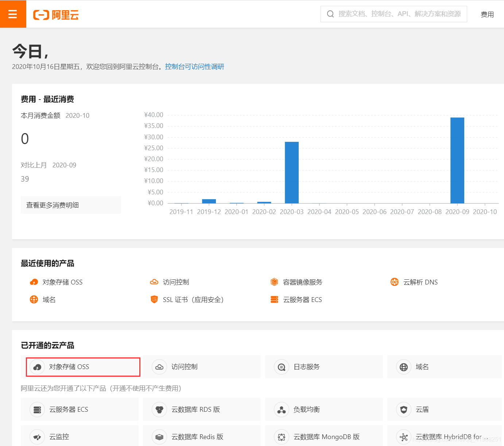Click the 查看更多消费明细 button

click(x=71, y=205)
